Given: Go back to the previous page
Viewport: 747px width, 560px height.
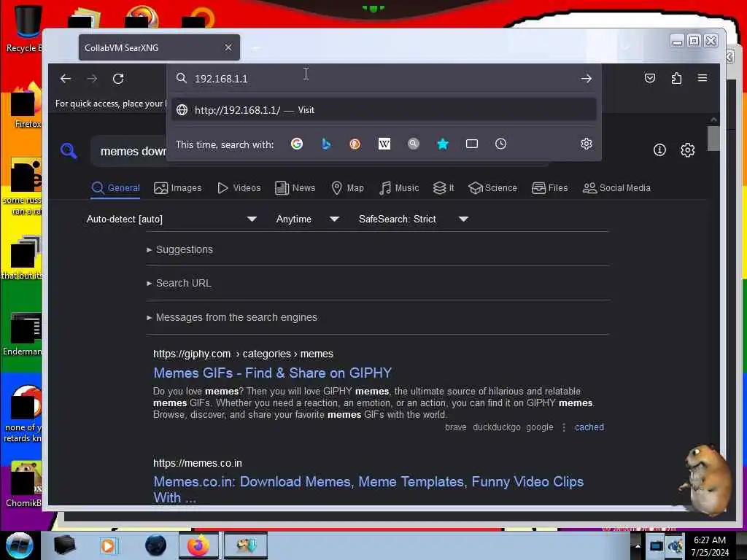Looking at the screenshot, I should point(66,79).
